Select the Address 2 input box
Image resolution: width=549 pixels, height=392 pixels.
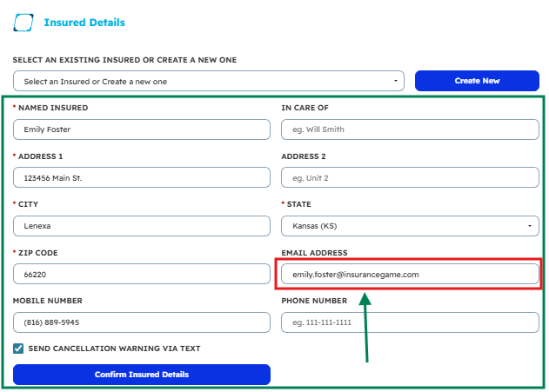click(410, 177)
